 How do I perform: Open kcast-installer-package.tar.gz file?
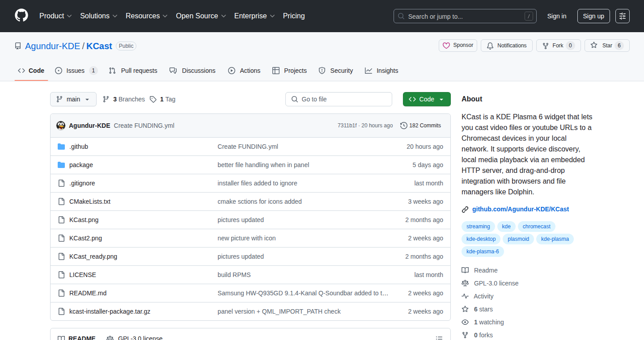[x=110, y=311]
